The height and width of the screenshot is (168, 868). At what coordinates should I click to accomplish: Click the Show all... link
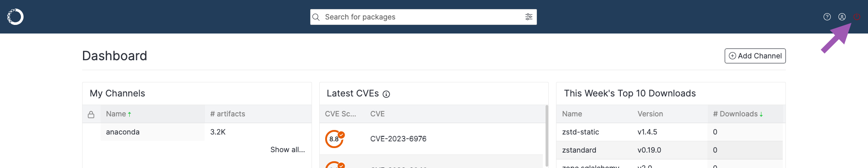click(x=288, y=149)
